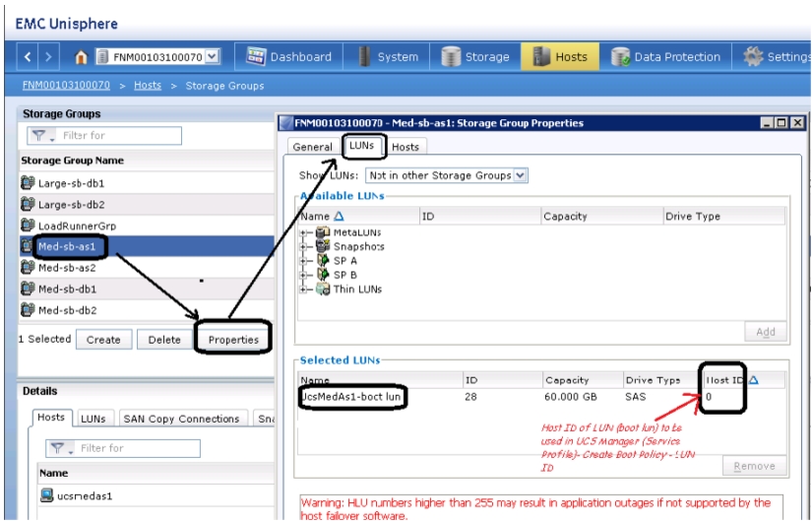Click the Properties button

click(x=233, y=340)
